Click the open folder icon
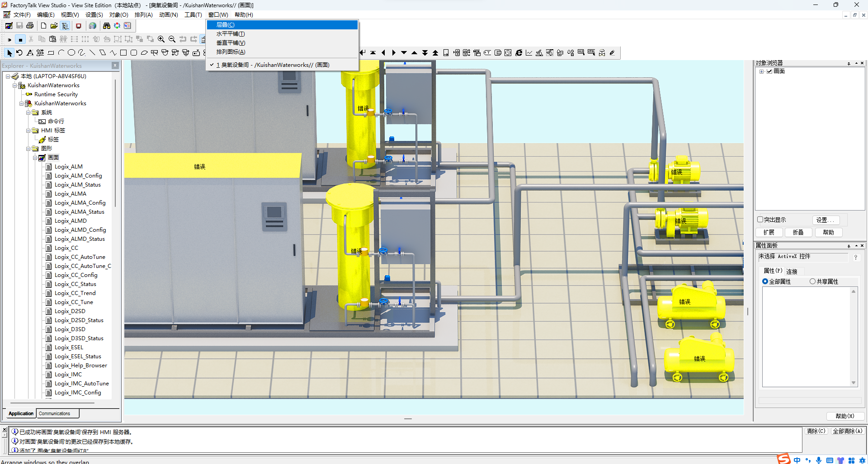868x464 pixels. (x=54, y=26)
